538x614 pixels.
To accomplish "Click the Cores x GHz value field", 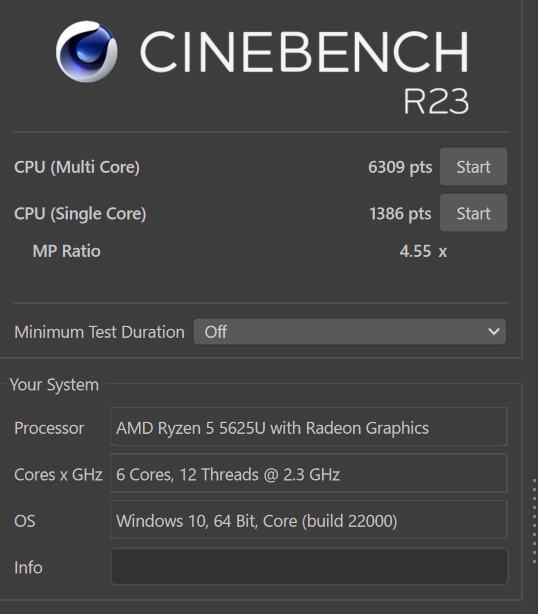I will (x=309, y=473).
